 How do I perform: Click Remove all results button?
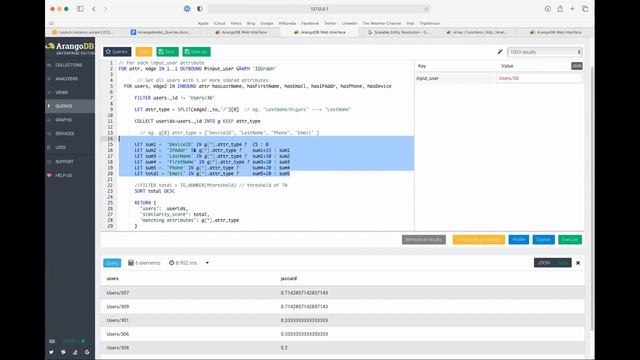[424, 240]
